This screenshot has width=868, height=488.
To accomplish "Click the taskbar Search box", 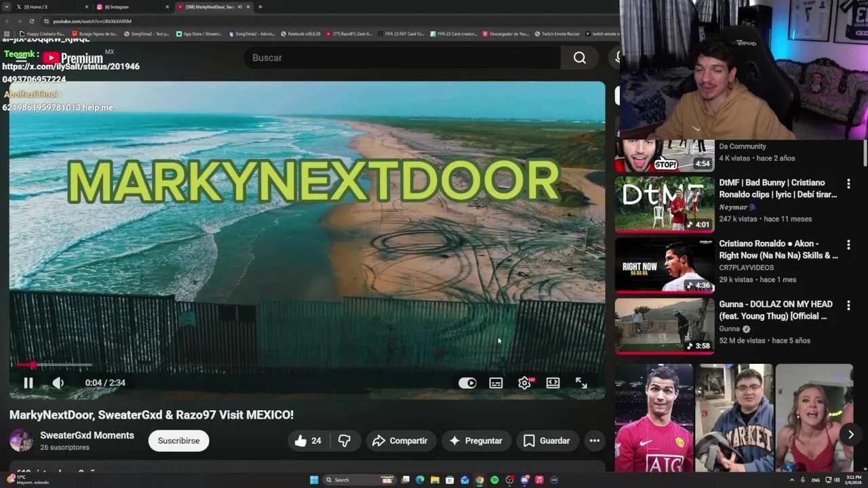I will pyautogui.click(x=359, y=480).
